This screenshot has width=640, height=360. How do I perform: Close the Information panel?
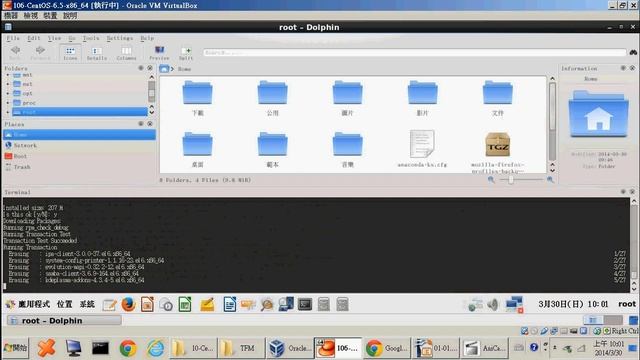coord(633,68)
